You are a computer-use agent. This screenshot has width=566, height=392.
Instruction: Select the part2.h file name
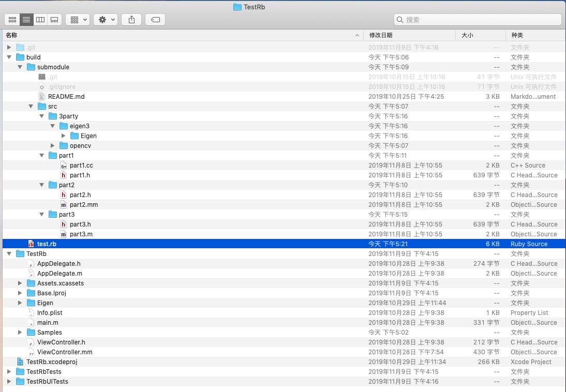pyautogui.click(x=80, y=195)
